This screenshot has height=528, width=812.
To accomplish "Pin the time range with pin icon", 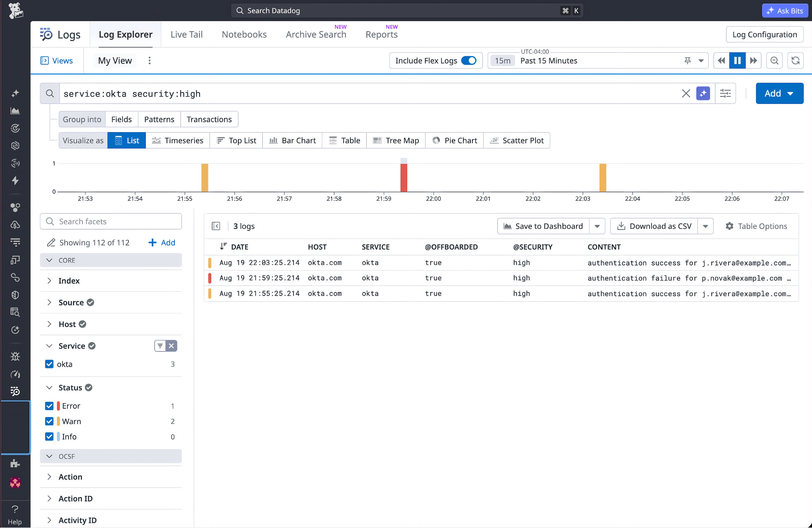I will (x=687, y=60).
